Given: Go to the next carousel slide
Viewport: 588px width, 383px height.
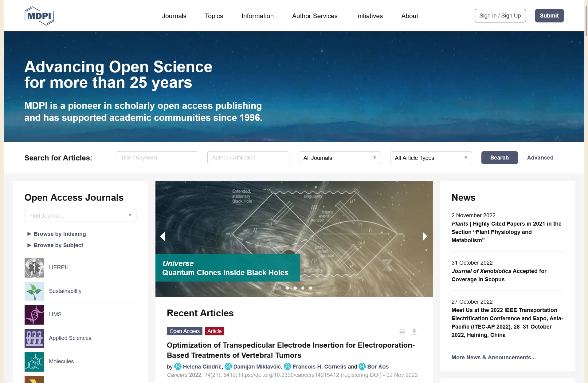Looking at the screenshot, I should 425,236.
